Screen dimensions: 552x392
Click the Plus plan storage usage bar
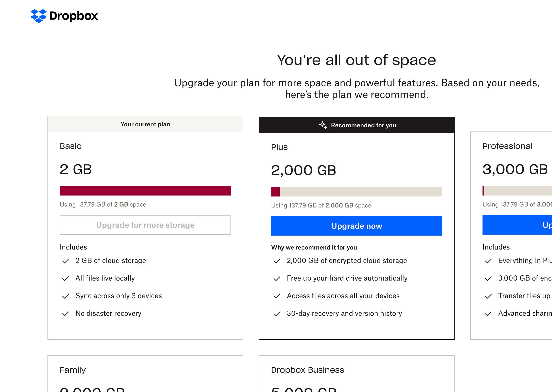coord(356,192)
